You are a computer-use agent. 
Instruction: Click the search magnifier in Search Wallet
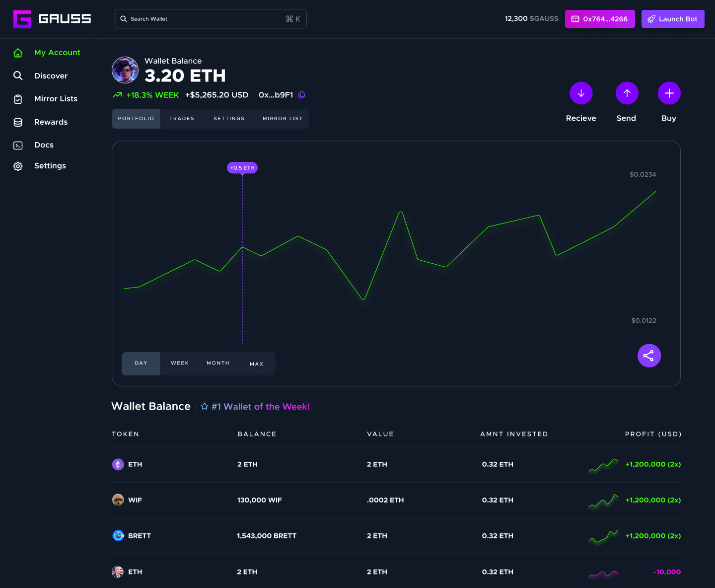(124, 19)
